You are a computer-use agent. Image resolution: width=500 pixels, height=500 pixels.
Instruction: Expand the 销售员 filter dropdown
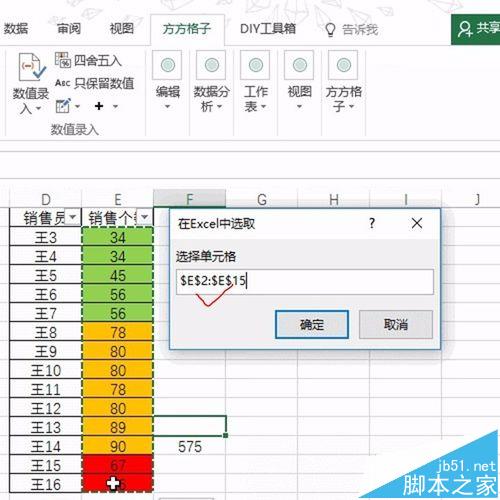72,217
